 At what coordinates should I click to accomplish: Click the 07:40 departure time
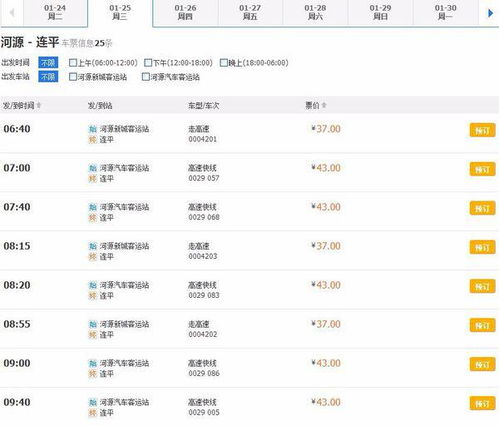(17, 207)
